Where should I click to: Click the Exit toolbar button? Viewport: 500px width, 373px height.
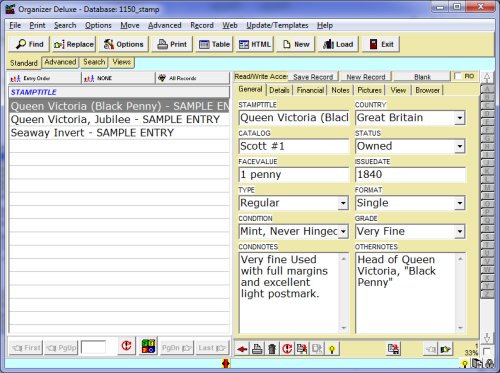(x=381, y=44)
